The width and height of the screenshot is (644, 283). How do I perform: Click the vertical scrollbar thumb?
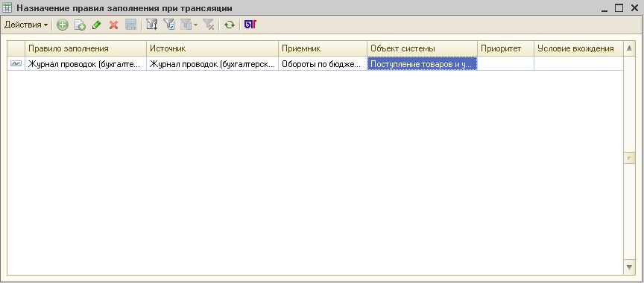tap(629, 157)
